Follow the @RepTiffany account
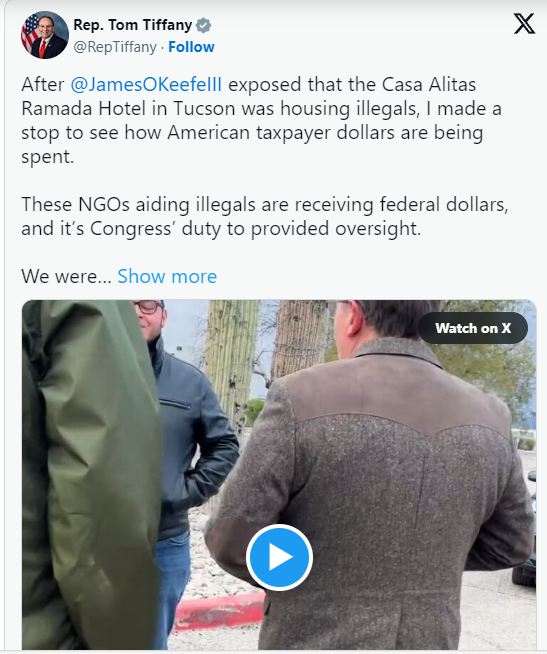This screenshot has height=654, width=547. click(x=191, y=47)
